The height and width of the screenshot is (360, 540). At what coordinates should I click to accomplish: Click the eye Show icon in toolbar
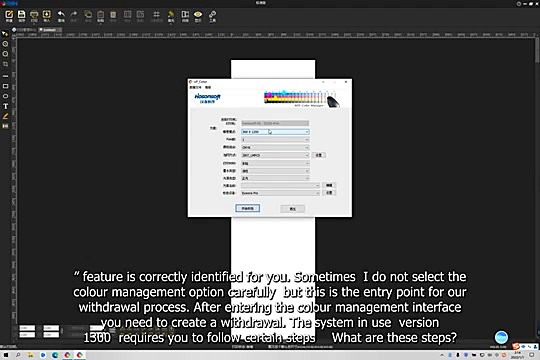pyautogui.click(x=198, y=16)
